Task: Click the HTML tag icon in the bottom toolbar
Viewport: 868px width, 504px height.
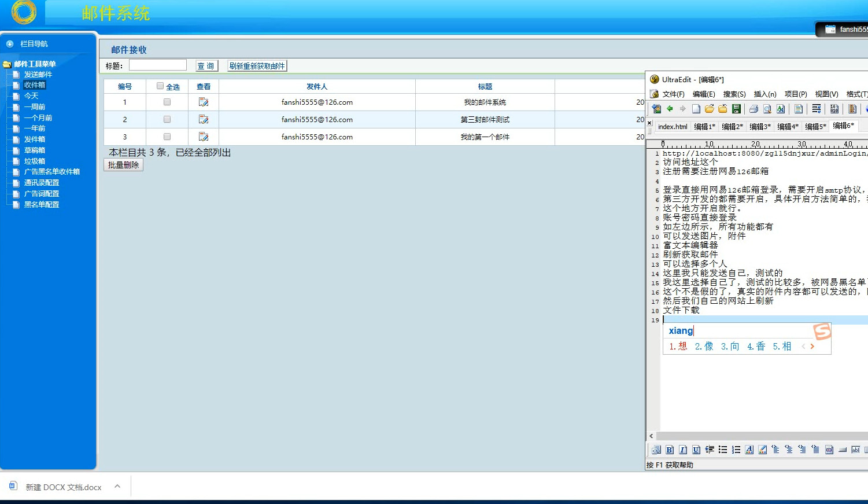Action: click(656, 450)
